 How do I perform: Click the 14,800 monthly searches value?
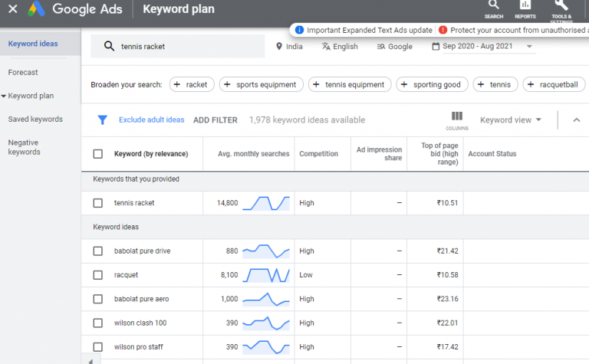227,203
